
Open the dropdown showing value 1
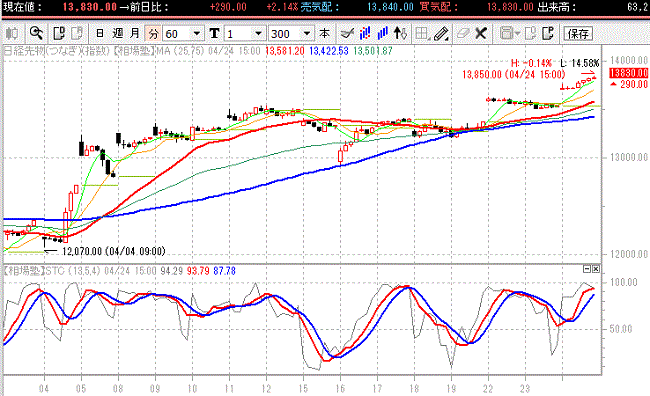point(258,33)
